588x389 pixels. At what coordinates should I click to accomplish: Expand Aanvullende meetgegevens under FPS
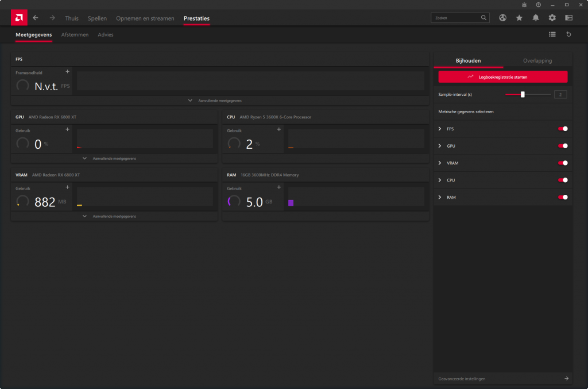point(220,101)
